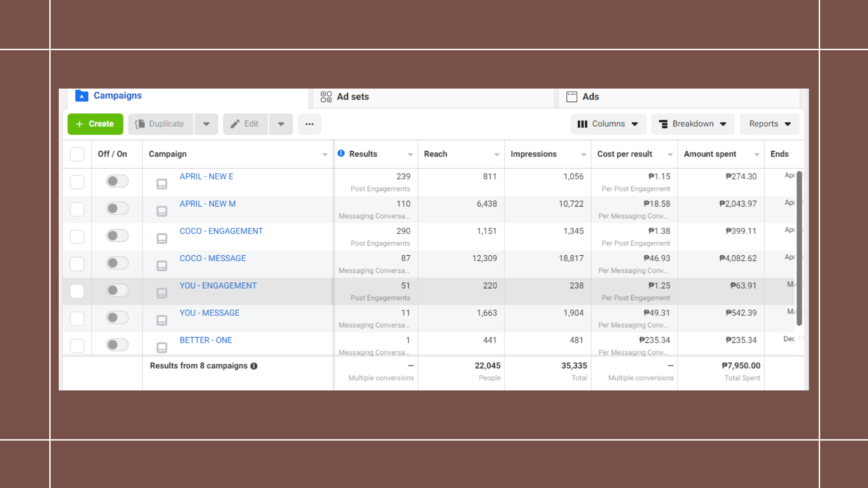Image resolution: width=868 pixels, height=488 pixels.
Task: Click the campaign icon beside COCO - MESSAGE
Action: point(162,266)
